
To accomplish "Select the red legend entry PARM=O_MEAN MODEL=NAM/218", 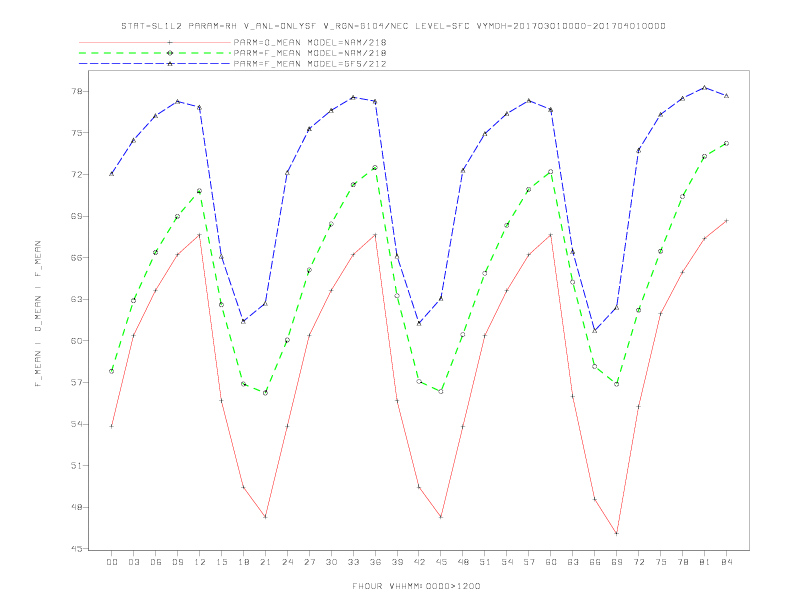I will click(233, 42).
